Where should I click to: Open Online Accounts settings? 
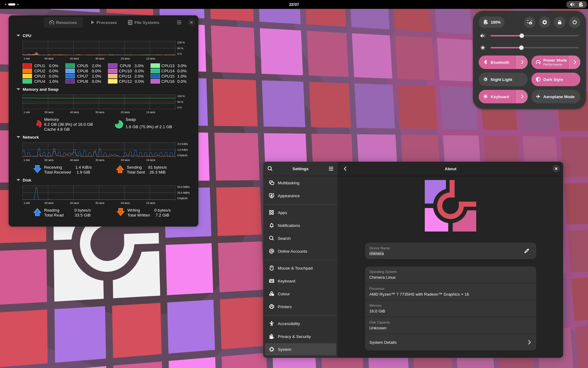click(x=300, y=251)
